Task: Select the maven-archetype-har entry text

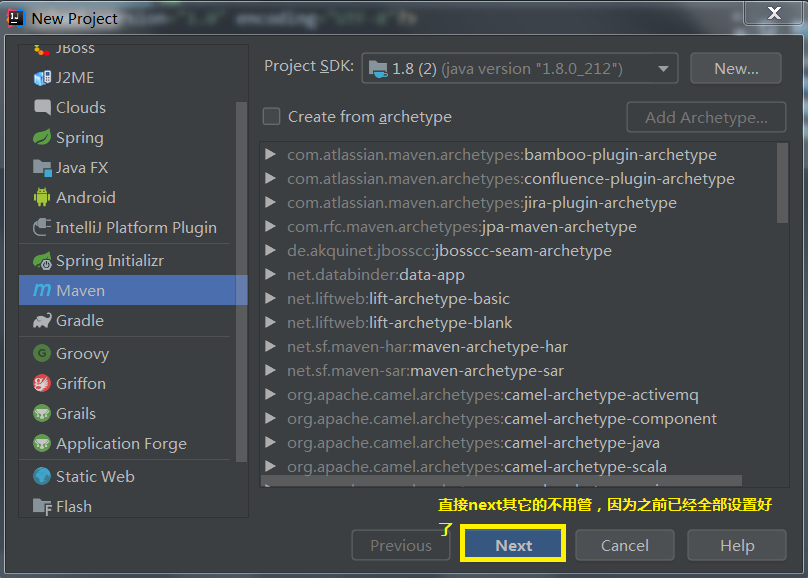Action: pyautogui.click(x=427, y=347)
